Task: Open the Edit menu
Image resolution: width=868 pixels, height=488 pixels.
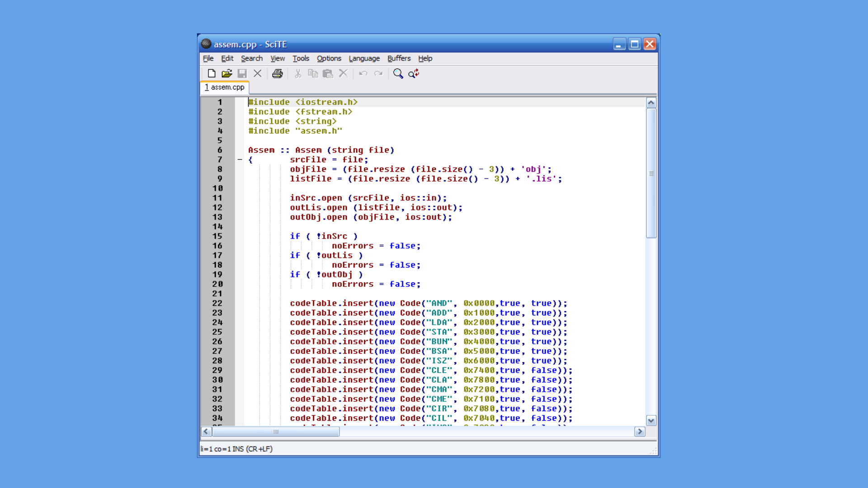Action: coord(227,58)
